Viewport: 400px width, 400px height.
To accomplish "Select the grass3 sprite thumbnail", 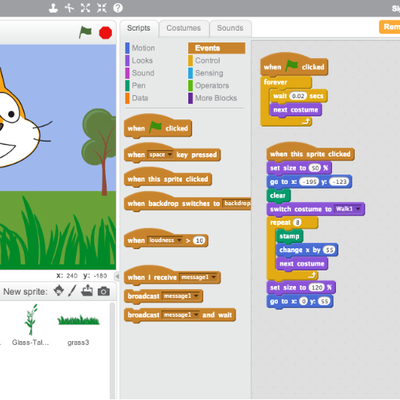I will click(78, 327).
